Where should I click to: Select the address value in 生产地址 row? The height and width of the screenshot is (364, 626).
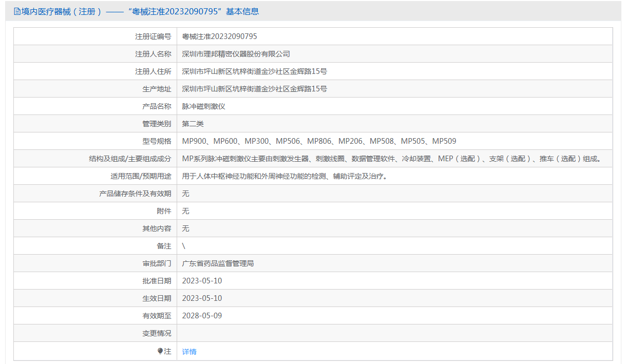pos(255,89)
